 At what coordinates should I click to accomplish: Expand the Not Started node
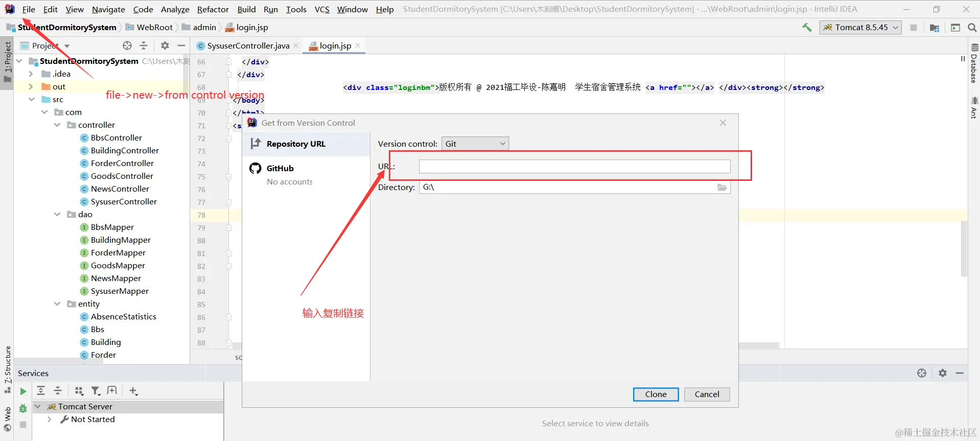pos(50,419)
